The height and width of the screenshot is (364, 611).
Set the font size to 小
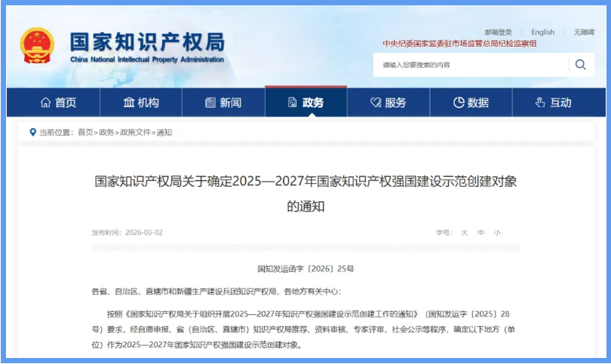click(x=497, y=233)
